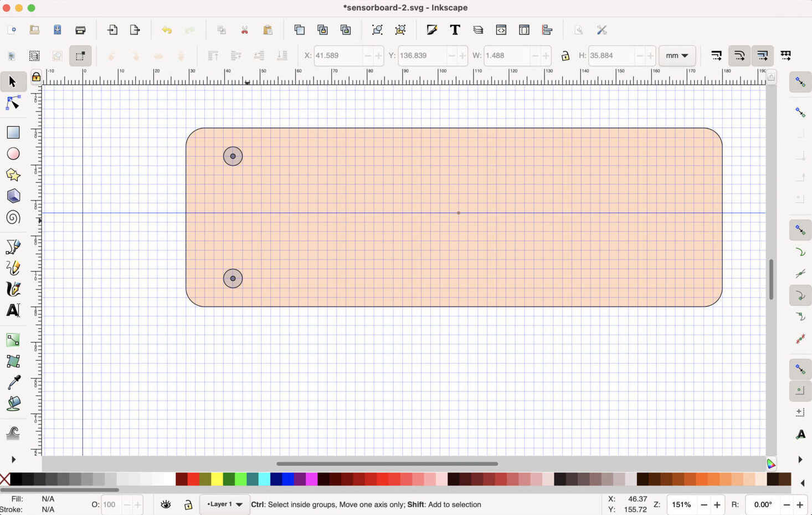Click the Import icon
Viewport: 812px width, 515px height.
[x=112, y=30]
